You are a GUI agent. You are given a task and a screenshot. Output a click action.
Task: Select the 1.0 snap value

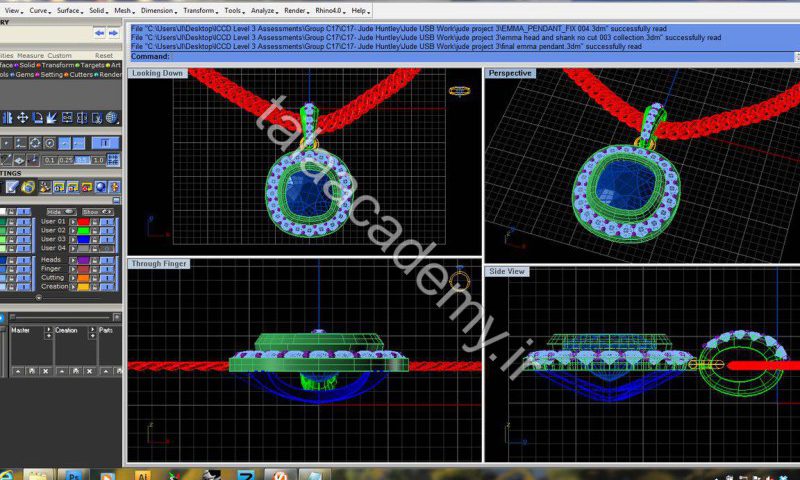pos(99,160)
